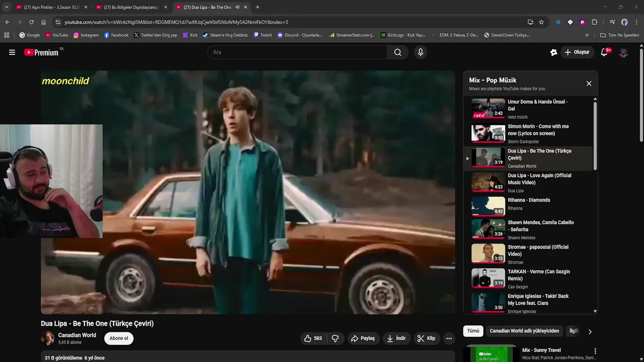Select Canadian World adlı yükleyiciden chip

pos(524,331)
